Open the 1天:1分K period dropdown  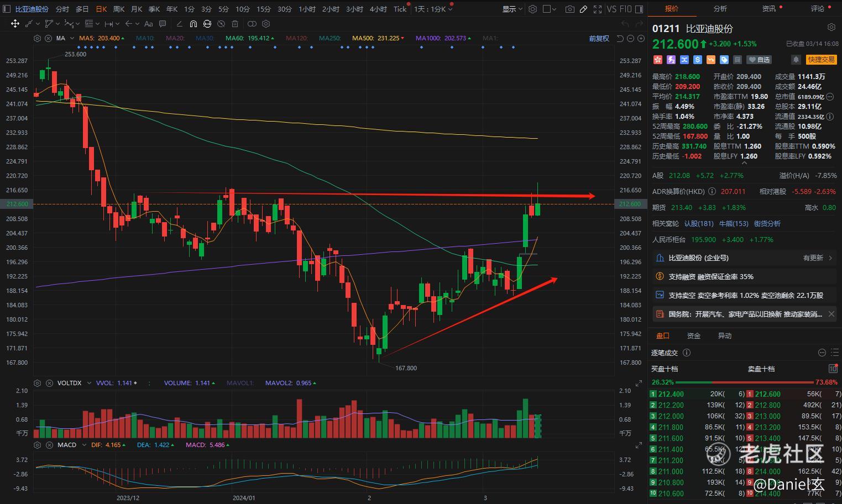[433, 9]
